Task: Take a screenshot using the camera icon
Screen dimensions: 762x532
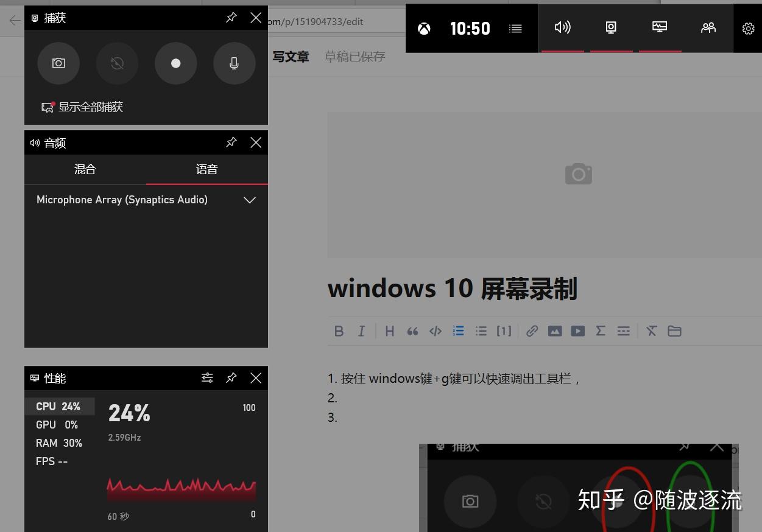Action: (x=58, y=63)
